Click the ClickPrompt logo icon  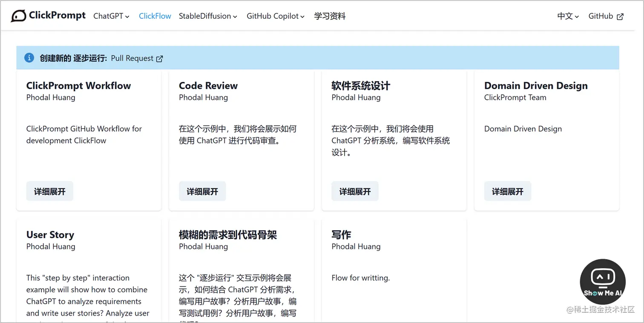(x=18, y=16)
